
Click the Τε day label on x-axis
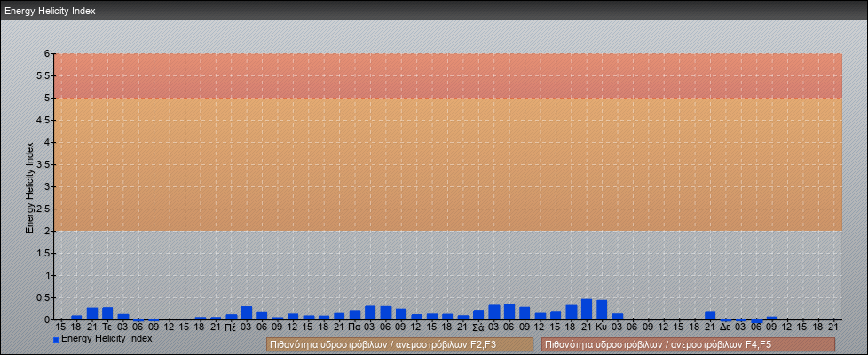pos(107,327)
